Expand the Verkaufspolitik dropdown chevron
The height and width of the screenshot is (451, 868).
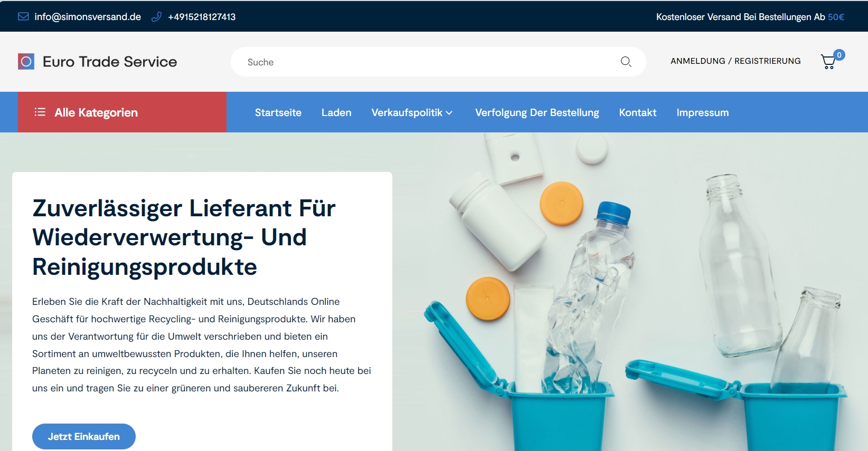click(449, 113)
